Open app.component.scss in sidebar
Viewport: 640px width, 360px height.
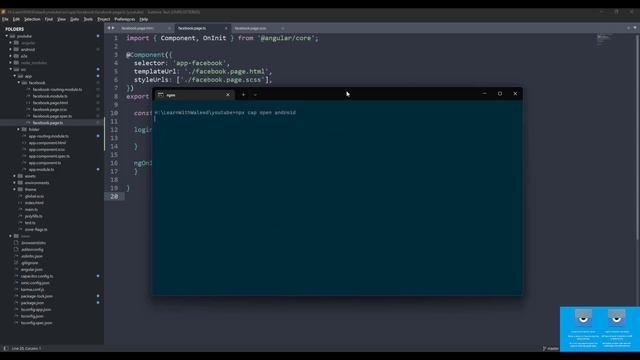pyautogui.click(x=47, y=149)
